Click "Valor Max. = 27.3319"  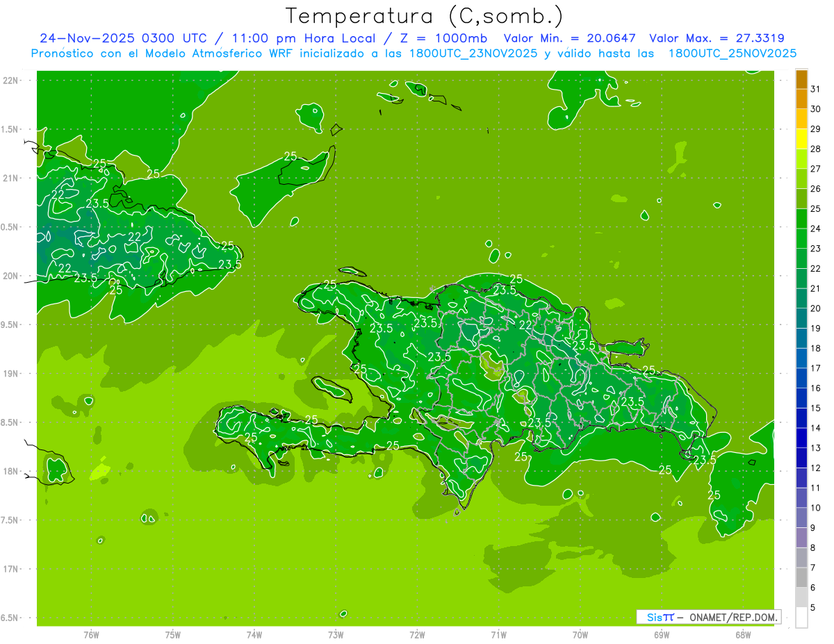point(717,38)
